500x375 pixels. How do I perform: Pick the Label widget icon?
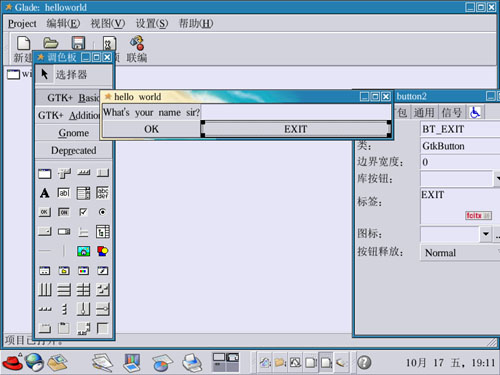(45, 193)
